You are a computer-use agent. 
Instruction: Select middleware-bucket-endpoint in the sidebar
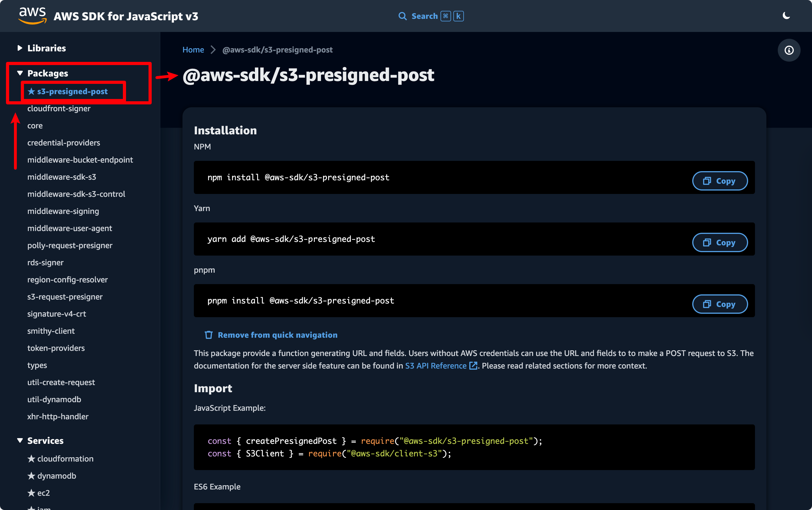(80, 160)
